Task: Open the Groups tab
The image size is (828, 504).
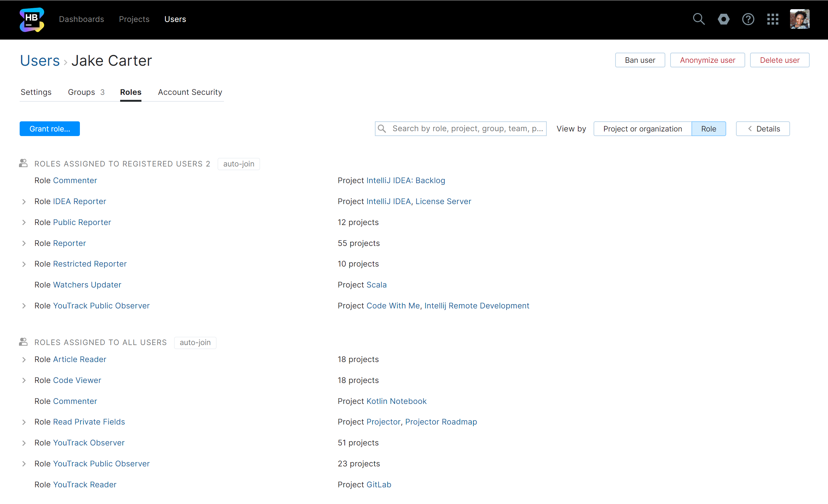Action: point(86,92)
